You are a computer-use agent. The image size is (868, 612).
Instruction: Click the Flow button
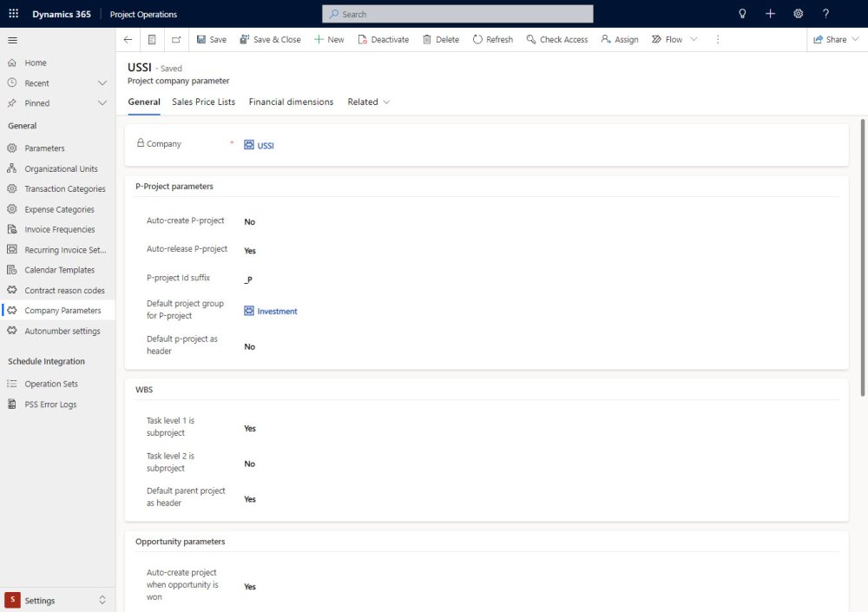(x=667, y=39)
